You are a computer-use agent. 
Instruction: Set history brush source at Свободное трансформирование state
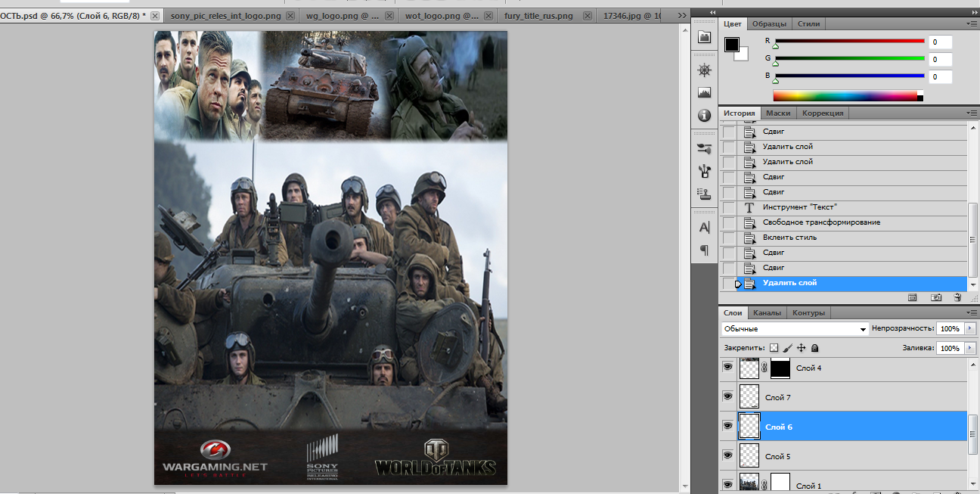[x=728, y=222]
